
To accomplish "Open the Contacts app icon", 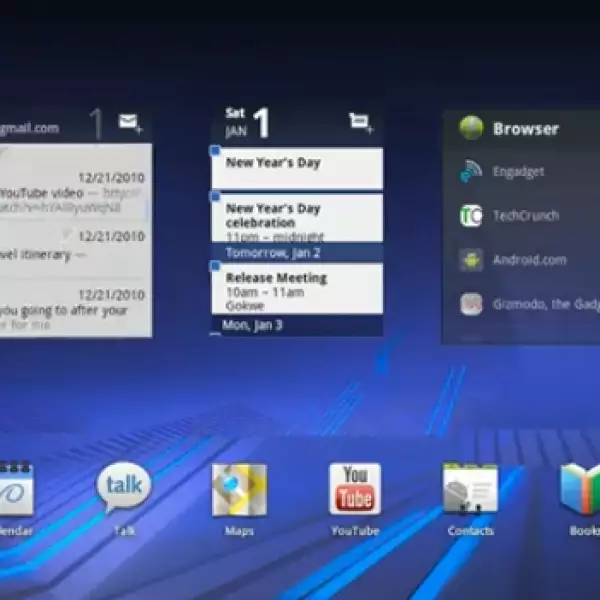I will 470,488.
